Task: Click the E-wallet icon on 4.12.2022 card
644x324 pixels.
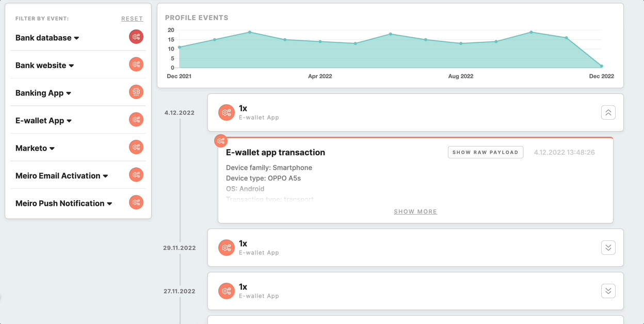Action: click(x=227, y=112)
